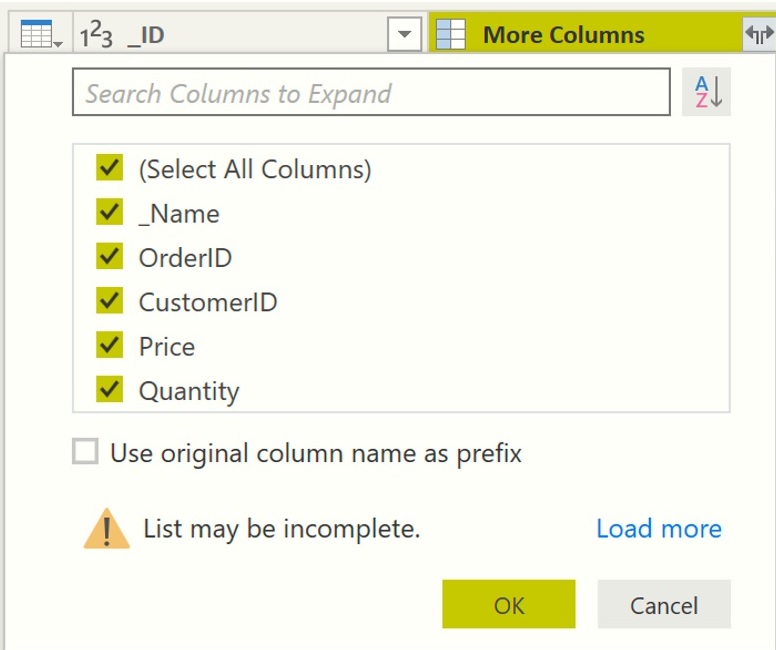This screenshot has height=650, width=776.
Task: Toggle the Quantity column checkbox
Action: pyautogui.click(x=109, y=390)
